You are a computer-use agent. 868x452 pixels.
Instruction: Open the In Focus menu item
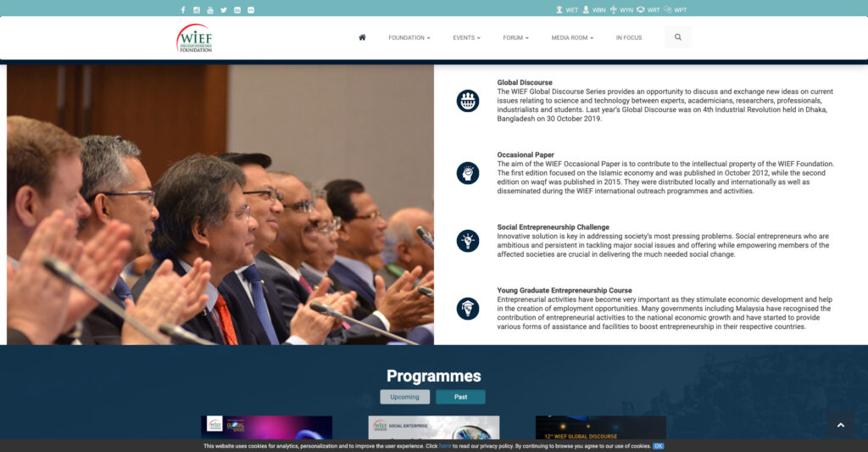[x=629, y=38]
